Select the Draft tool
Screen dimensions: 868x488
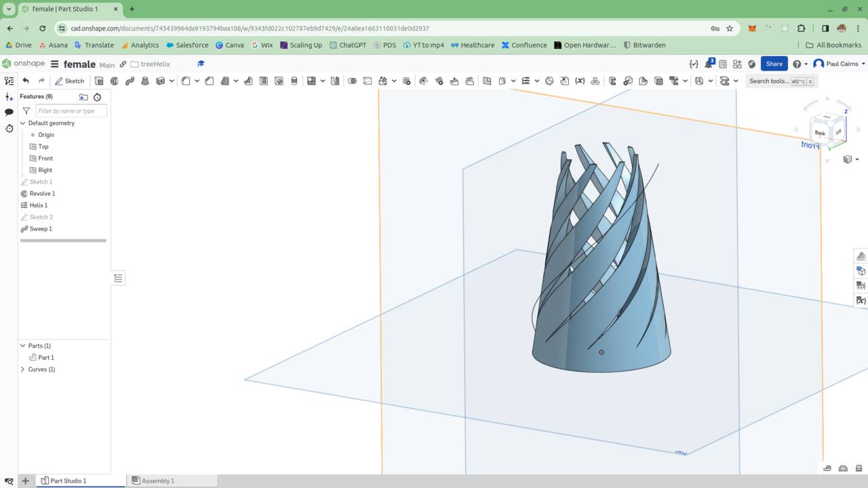(x=224, y=81)
